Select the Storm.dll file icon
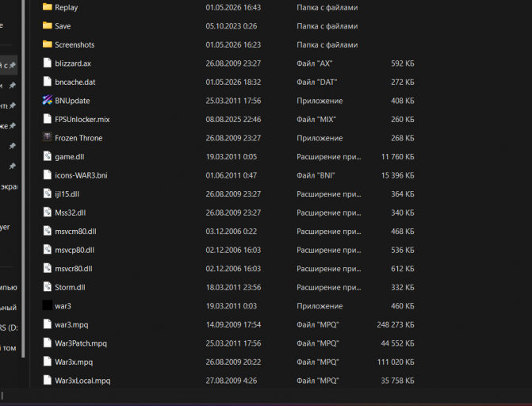This screenshot has width=532, height=406. click(x=48, y=287)
